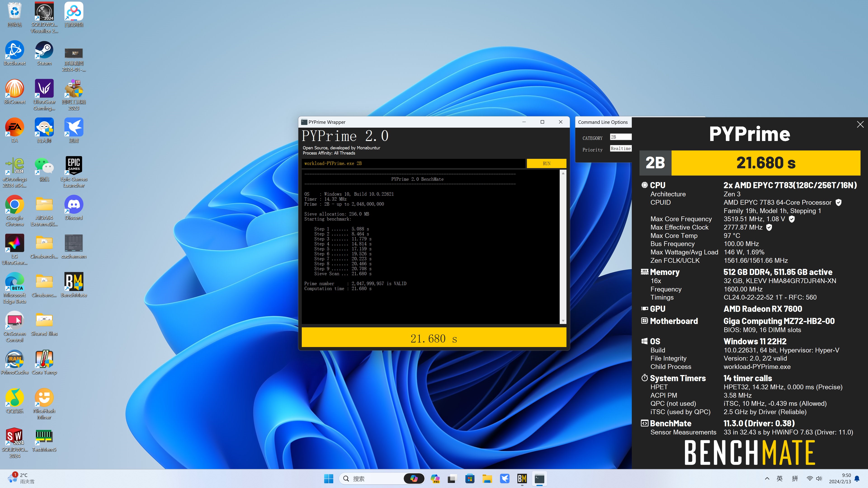The image size is (868, 488).
Task: Select the WeChat desktop icon
Action: 44,169
